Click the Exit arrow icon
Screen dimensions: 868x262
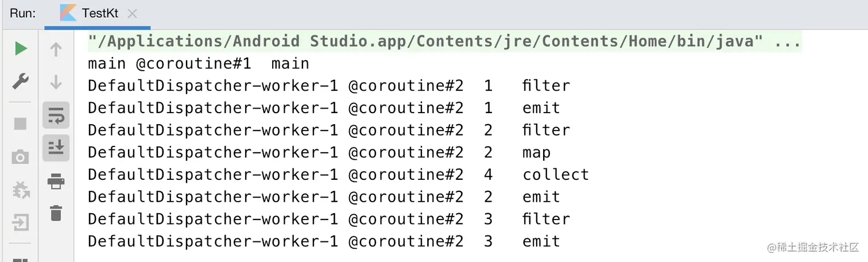coord(21,222)
